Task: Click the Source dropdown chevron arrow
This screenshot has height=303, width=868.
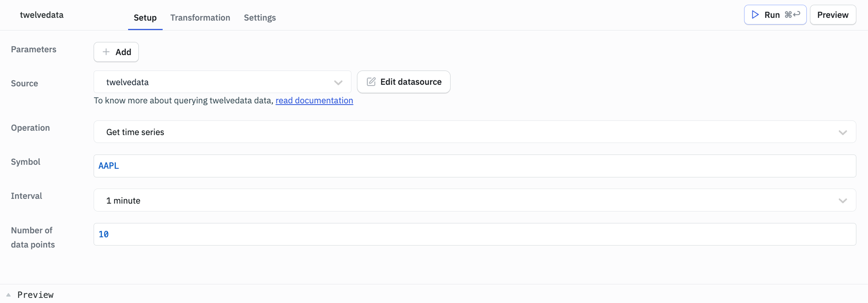Action: click(x=338, y=82)
